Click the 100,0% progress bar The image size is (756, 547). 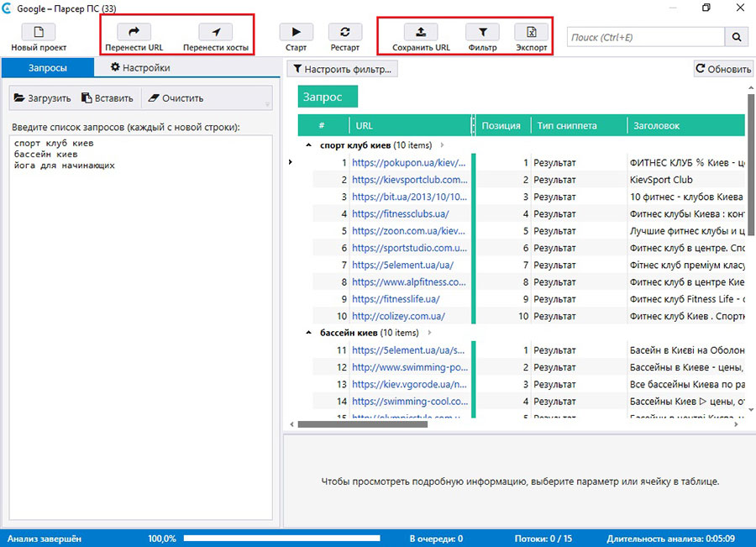coord(282,538)
